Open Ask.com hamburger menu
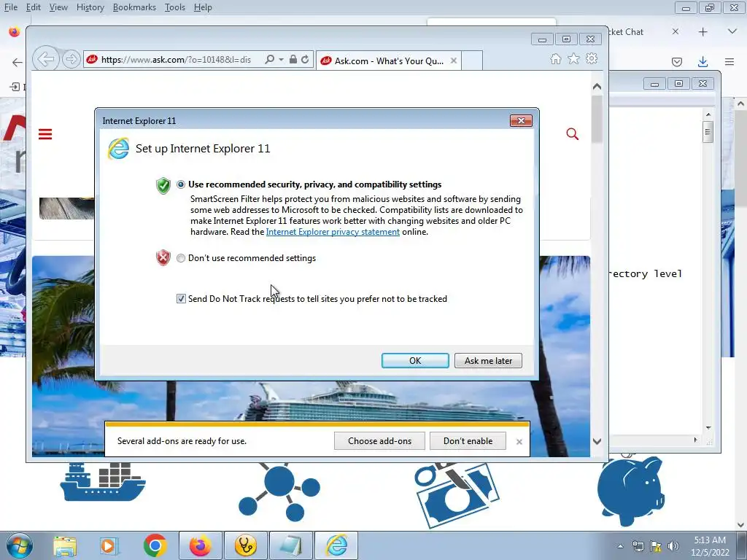The image size is (747, 560). tap(45, 134)
